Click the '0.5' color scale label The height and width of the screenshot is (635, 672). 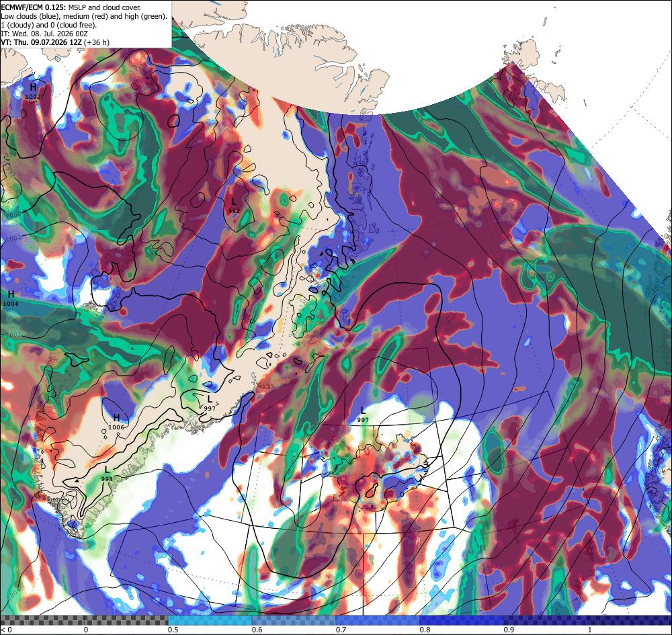[173, 630]
